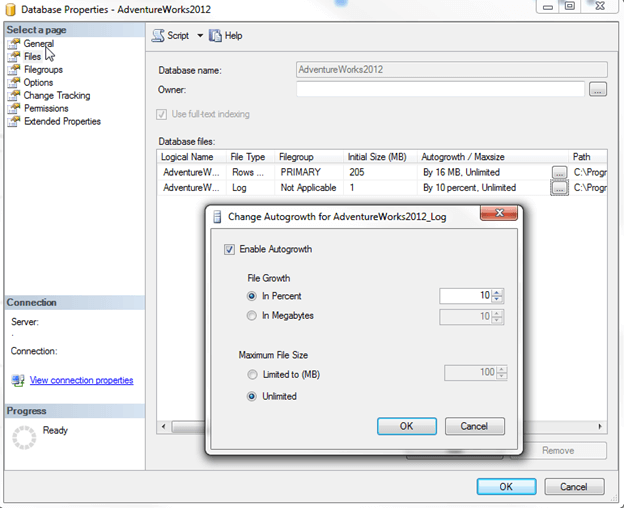Increase the Limited to (MB) spinner value

click(502, 369)
